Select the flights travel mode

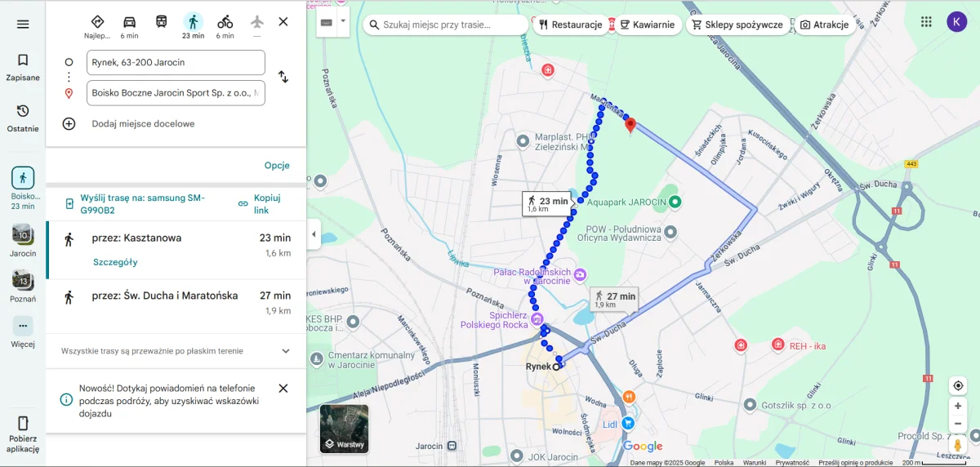pos(257,26)
